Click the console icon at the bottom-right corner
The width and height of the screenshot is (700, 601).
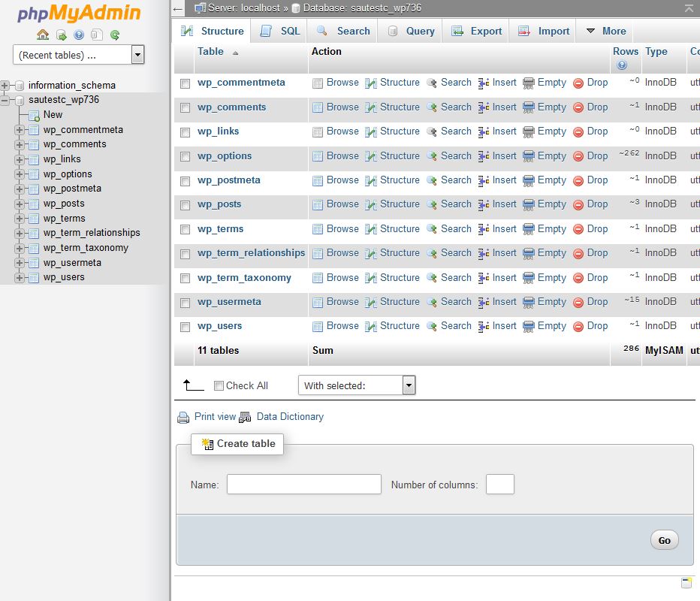click(x=686, y=583)
